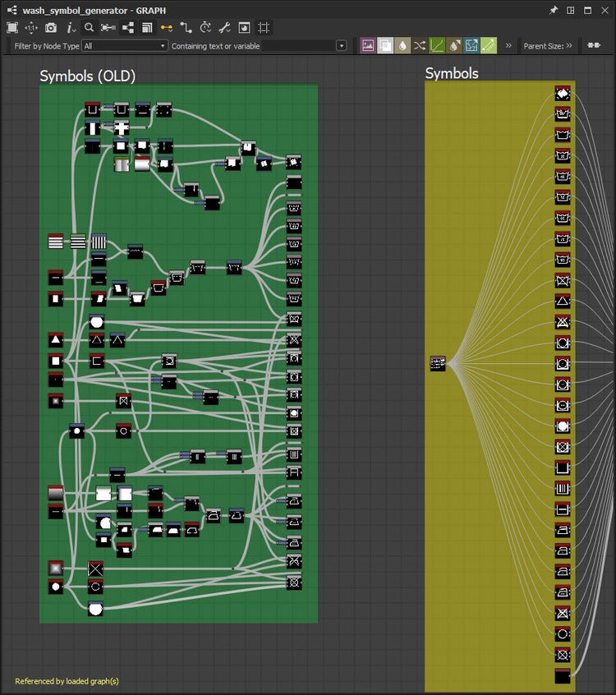Click the yellow link display icon
The image size is (616, 695).
pyautogui.click(x=167, y=27)
